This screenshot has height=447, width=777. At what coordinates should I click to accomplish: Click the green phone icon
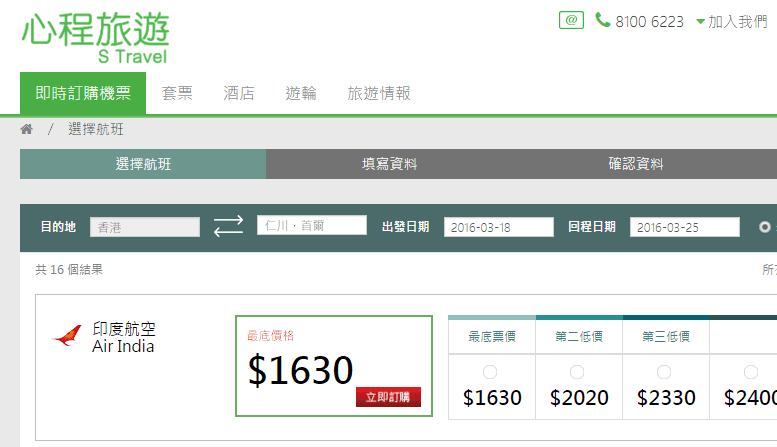602,20
